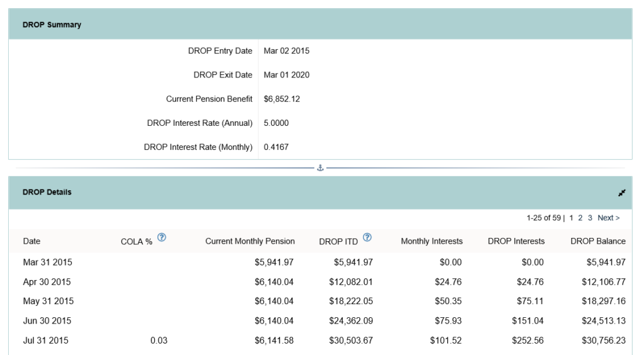Collapse the DROP Details panel with the arrows icon

[x=621, y=193]
